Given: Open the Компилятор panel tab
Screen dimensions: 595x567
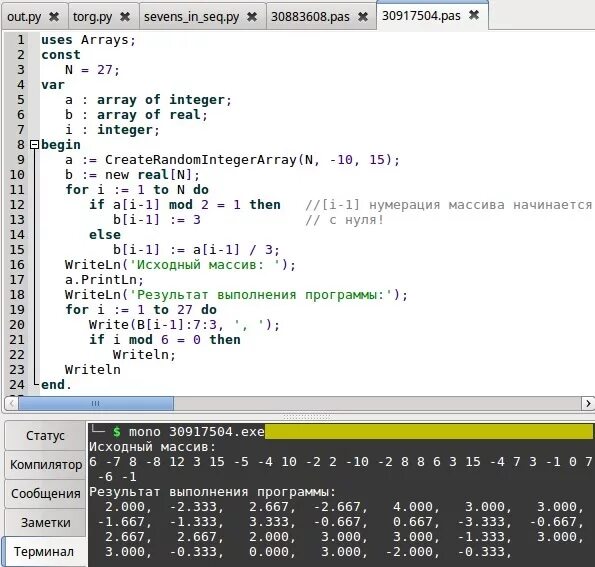Looking at the screenshot, I should pos(45,465).
